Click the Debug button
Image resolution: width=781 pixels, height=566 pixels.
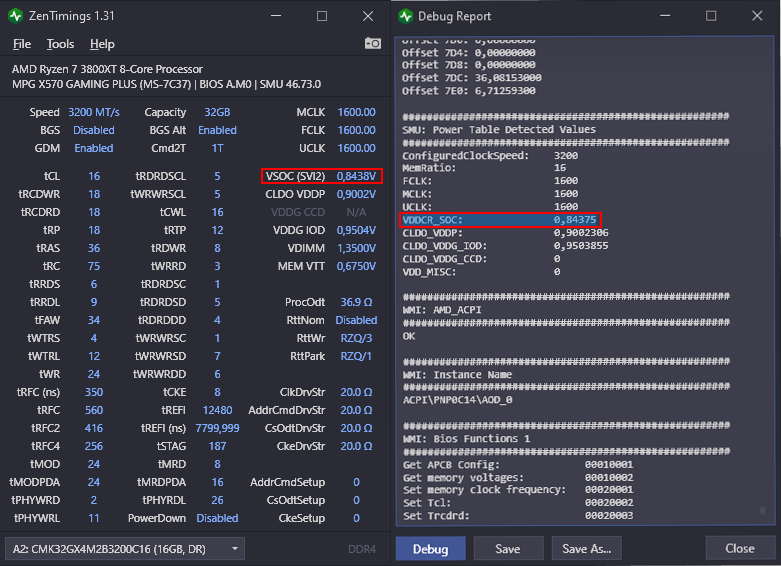click(430, 549)
